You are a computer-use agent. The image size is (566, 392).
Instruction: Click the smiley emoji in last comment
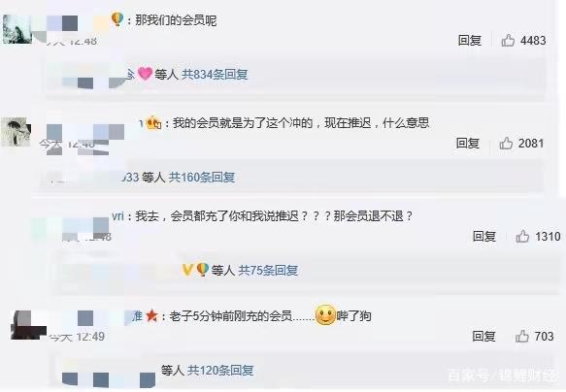click(325, 314)
